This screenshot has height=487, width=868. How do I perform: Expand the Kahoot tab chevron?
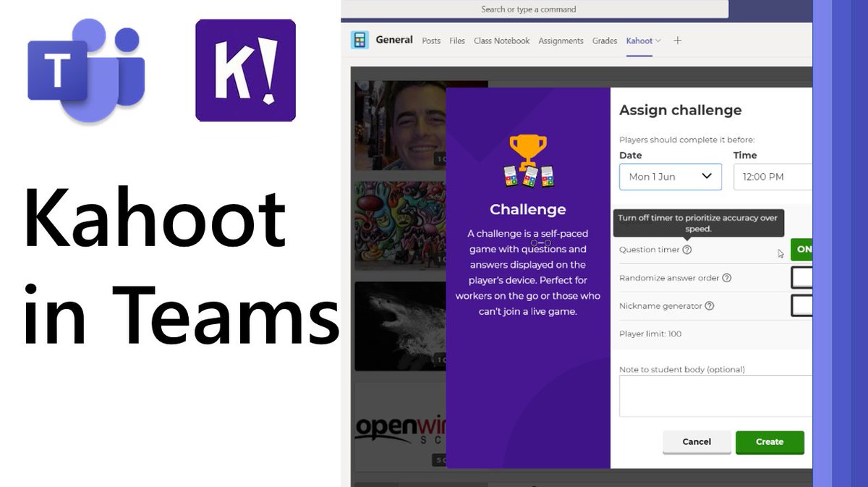pos(658,41)
